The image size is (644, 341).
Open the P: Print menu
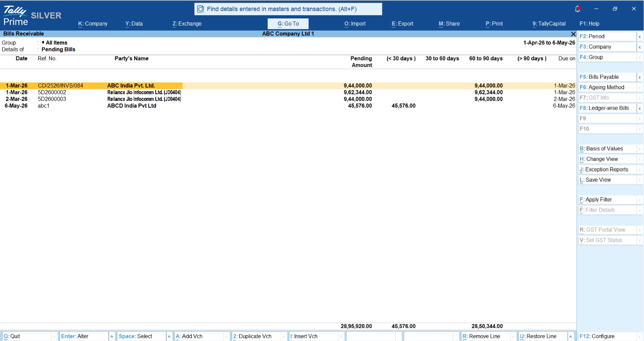click(x=494, y=23)
